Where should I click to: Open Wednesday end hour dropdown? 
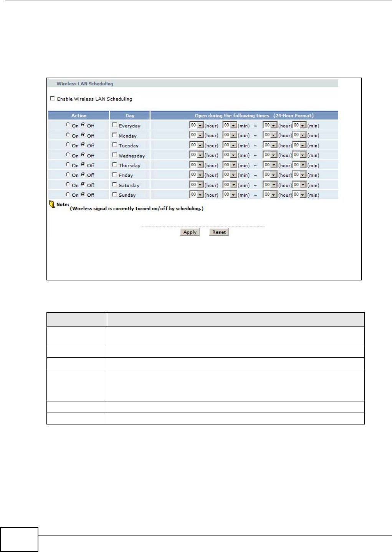click(270, 155)
